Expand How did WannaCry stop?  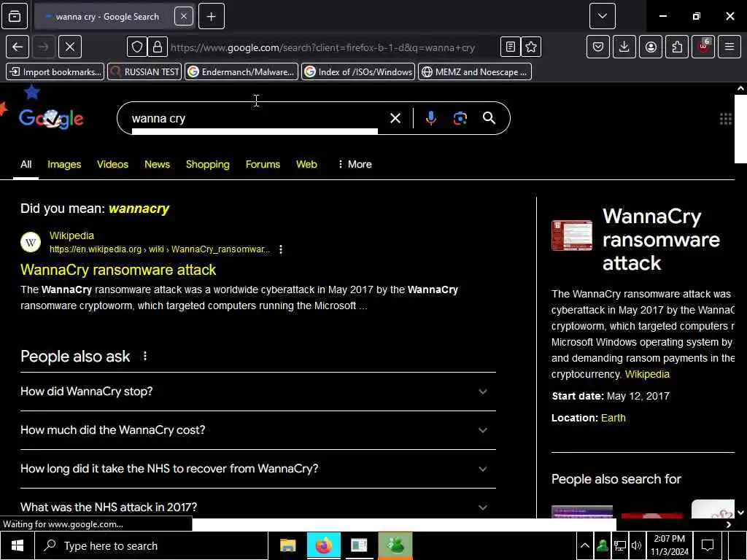tap(258, 392)
